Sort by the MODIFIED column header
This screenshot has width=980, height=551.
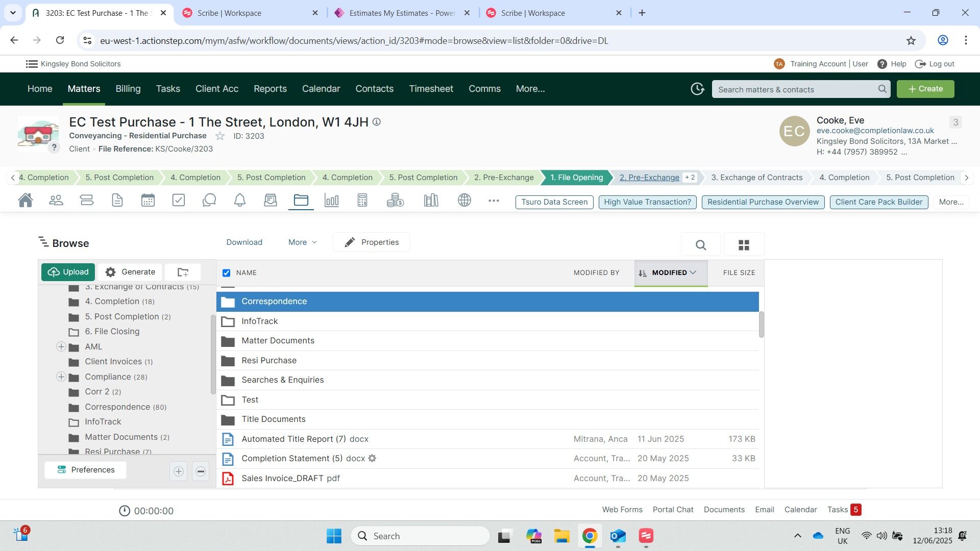pos(670,273)
